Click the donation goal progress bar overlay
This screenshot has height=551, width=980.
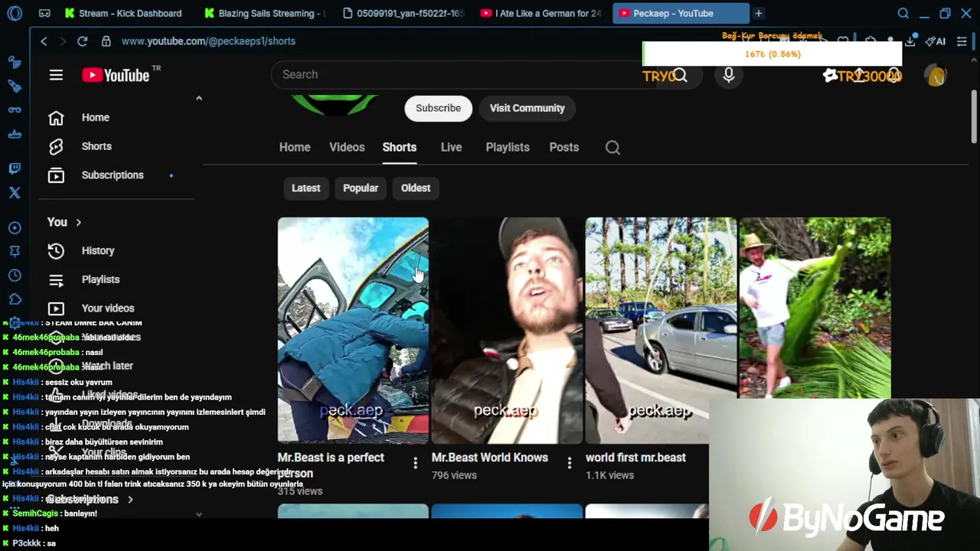[x=772, y=54]
